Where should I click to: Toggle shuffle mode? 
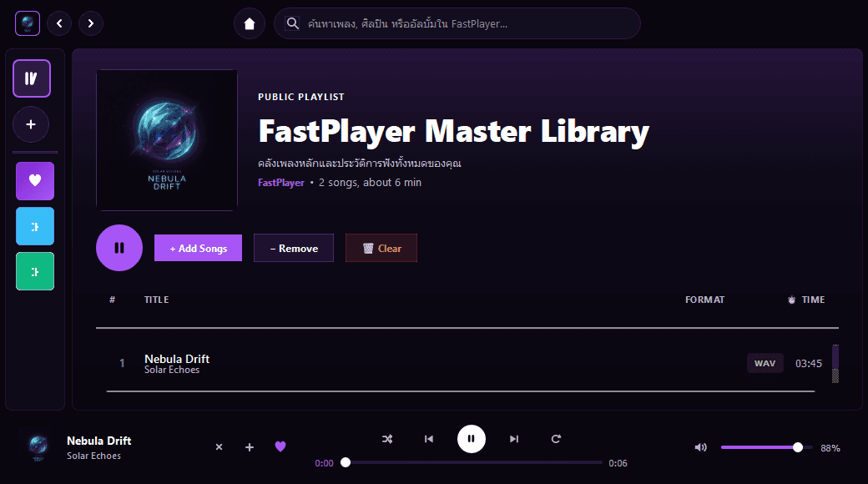[x=387, y=439]
